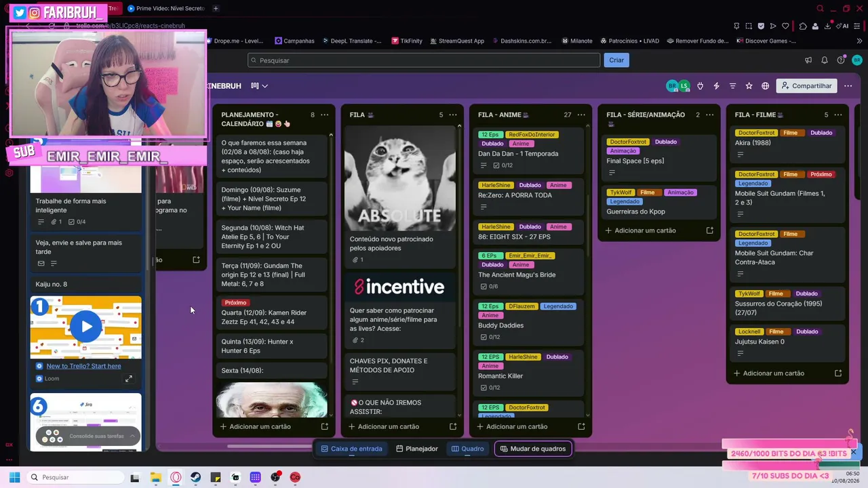The height and width of the screenshot is (488, 868).
Task: Expand the Loom video to fullscreen
Action: [129, 379]
